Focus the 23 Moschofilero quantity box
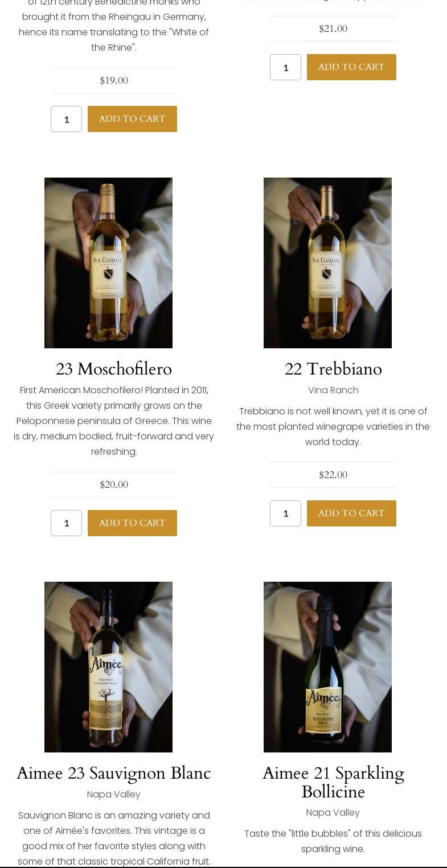Viewport: 447px width, 868px height. (x=66, y=523)
